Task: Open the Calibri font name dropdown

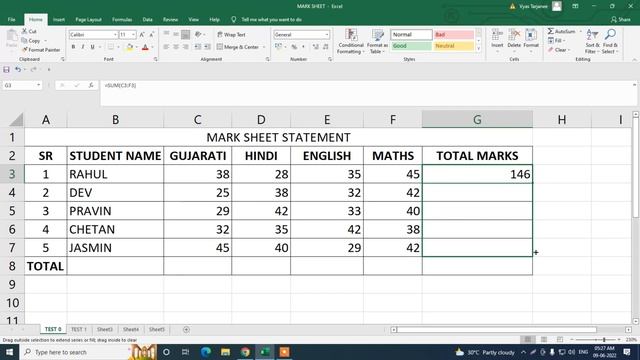Action: tap(116, 35)
